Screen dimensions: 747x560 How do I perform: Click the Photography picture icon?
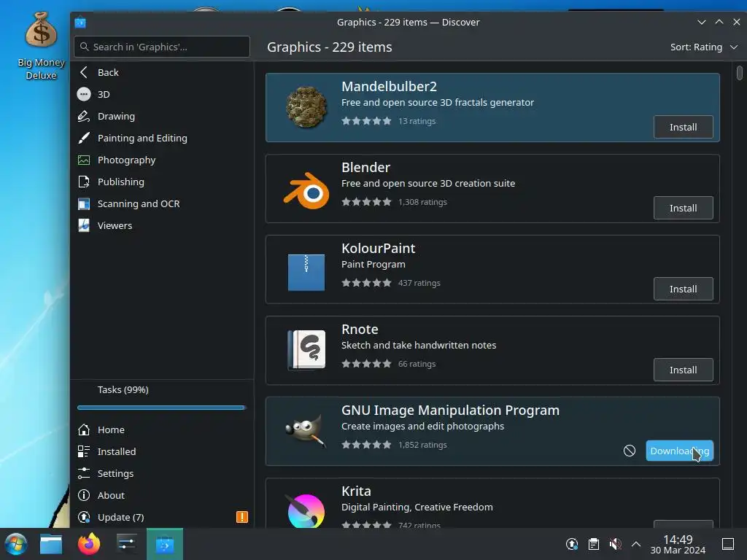[84, 160]
